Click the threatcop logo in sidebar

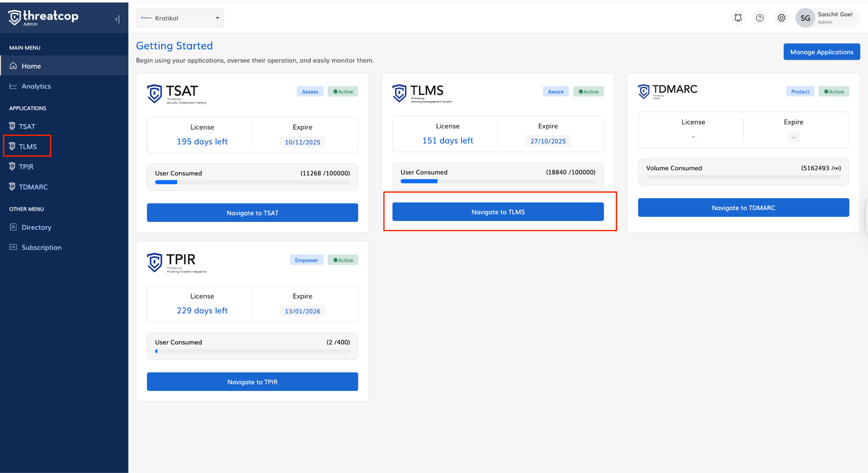click(x=43, y=18)
